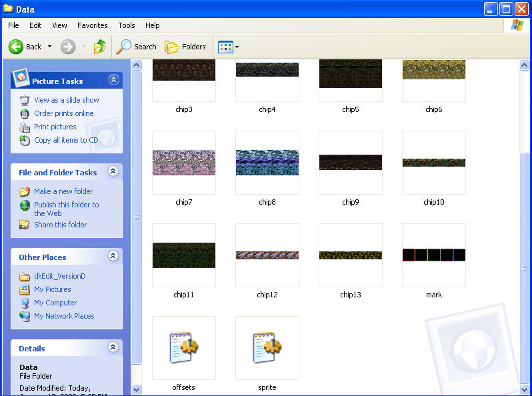Collapse the Other Places panel
This screenshot has height=396, width=532.
click(113, 256)
